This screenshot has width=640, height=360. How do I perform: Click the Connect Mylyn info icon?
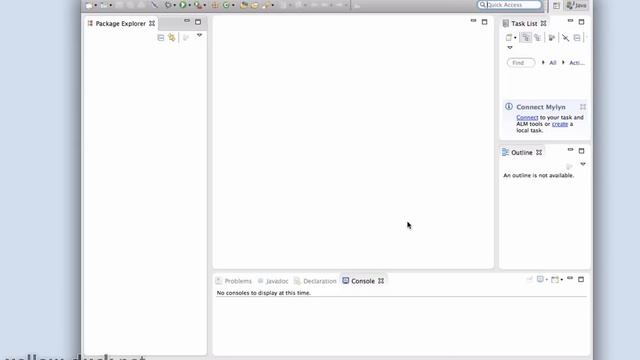(509, 107)
